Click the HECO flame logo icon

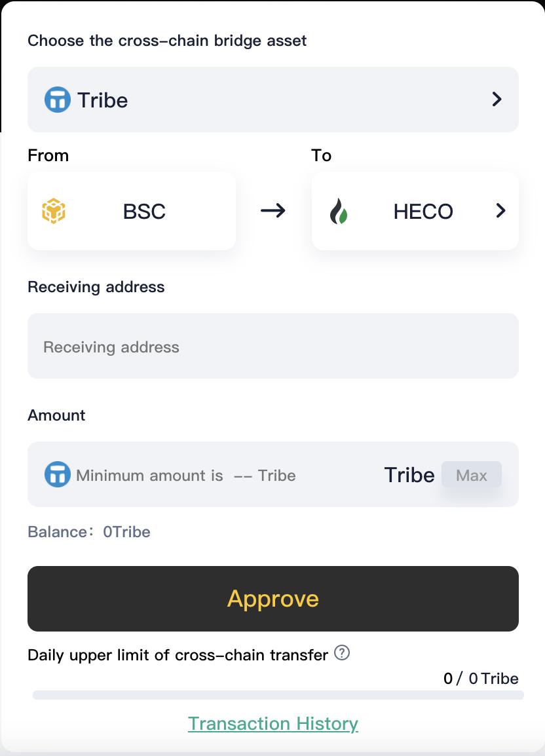(339, 212)
